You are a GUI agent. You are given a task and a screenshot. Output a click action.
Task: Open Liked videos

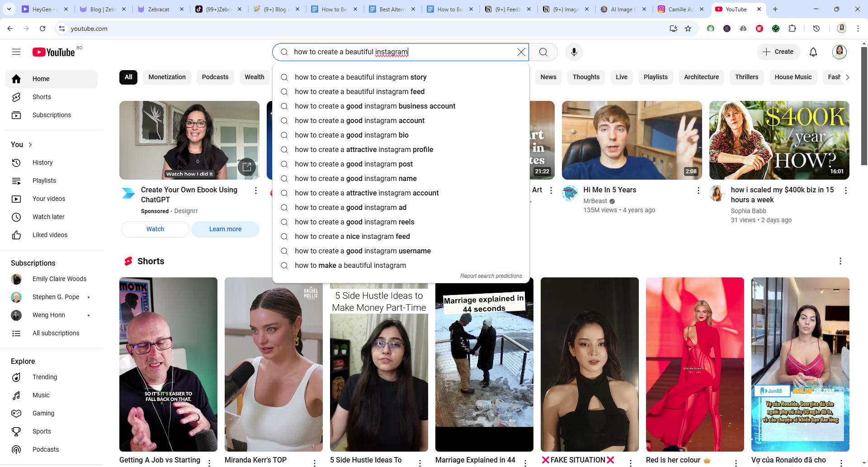tap(52, 235)
